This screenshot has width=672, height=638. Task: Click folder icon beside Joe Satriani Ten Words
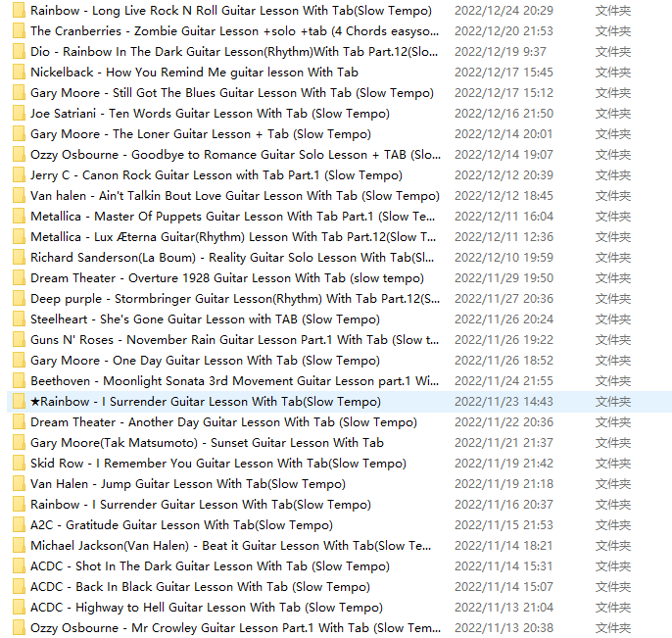coord(19,114)
